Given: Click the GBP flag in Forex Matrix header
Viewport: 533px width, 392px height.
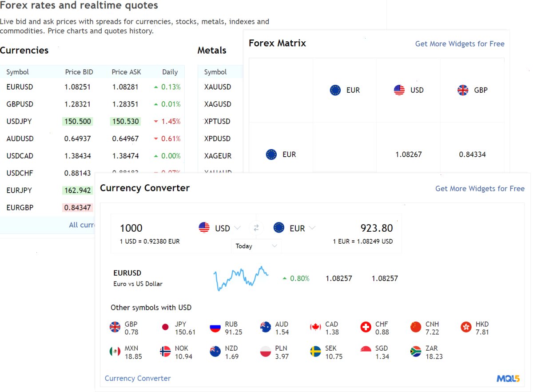Looking at the screenshot, I should pyautogui.click(x=463, y=90).
